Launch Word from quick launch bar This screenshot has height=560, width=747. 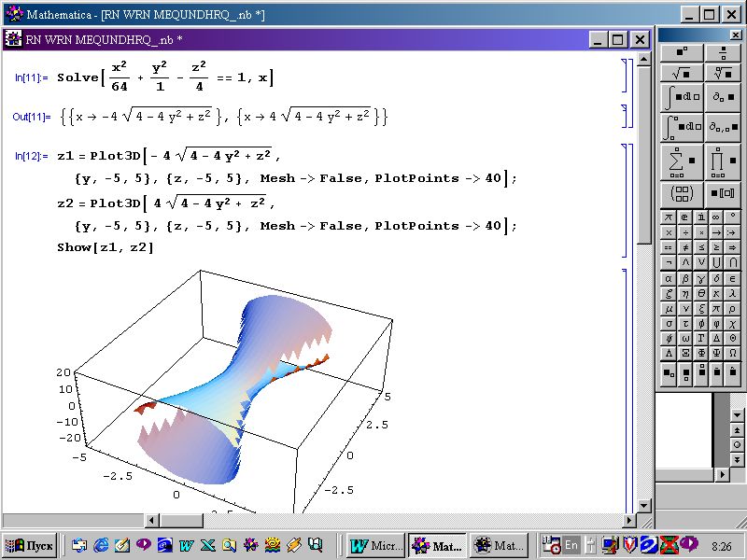tap(186, 545)
